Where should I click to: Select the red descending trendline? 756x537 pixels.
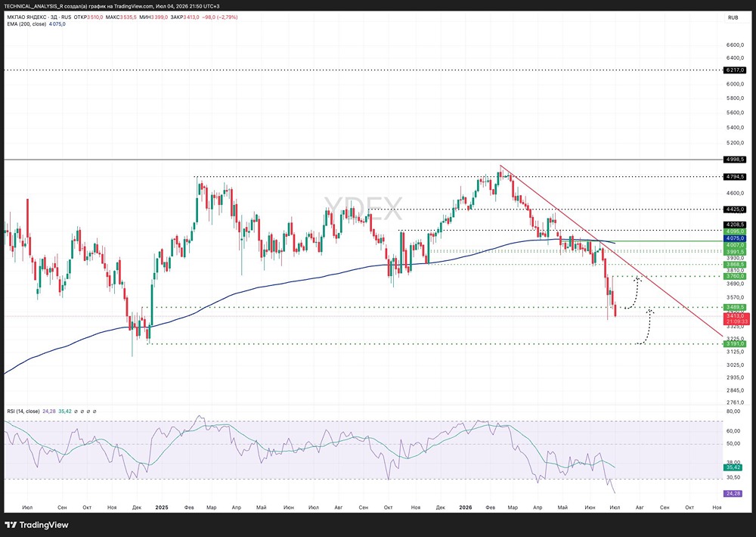pos(612,250)
